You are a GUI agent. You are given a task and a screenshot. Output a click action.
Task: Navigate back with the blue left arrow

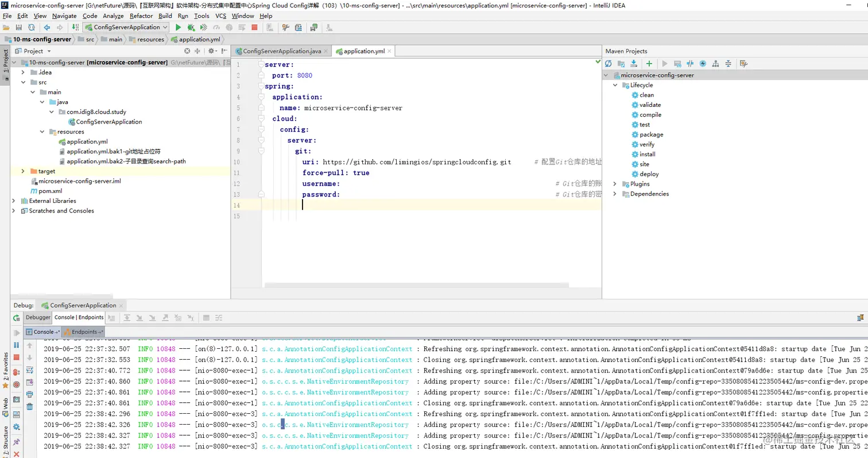click(x=47, y=27)
